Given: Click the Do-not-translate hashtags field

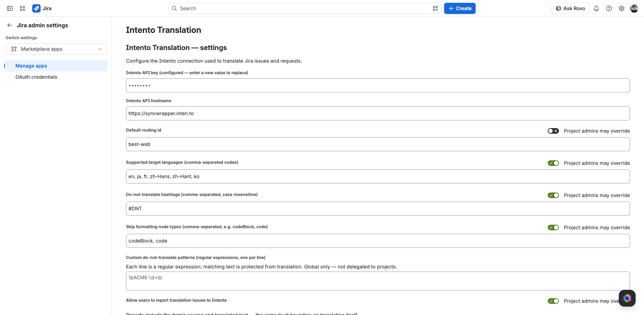Looking at the screenshot, I should tap(378, 209).
